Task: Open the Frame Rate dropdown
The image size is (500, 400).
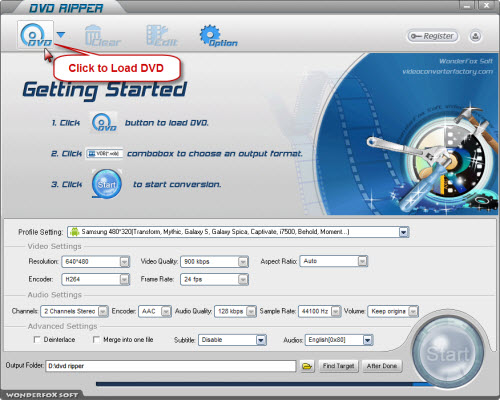Action: point(243,279)
